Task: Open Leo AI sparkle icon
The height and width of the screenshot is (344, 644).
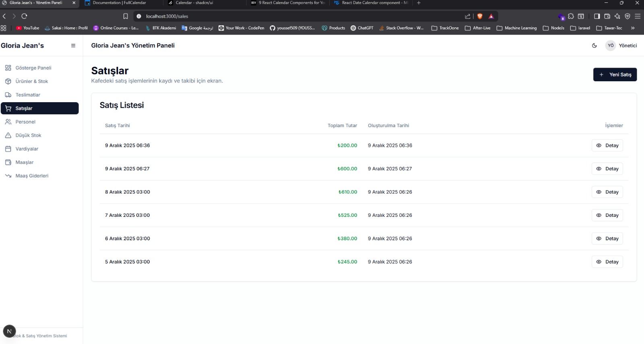Action: pos(617,16)
